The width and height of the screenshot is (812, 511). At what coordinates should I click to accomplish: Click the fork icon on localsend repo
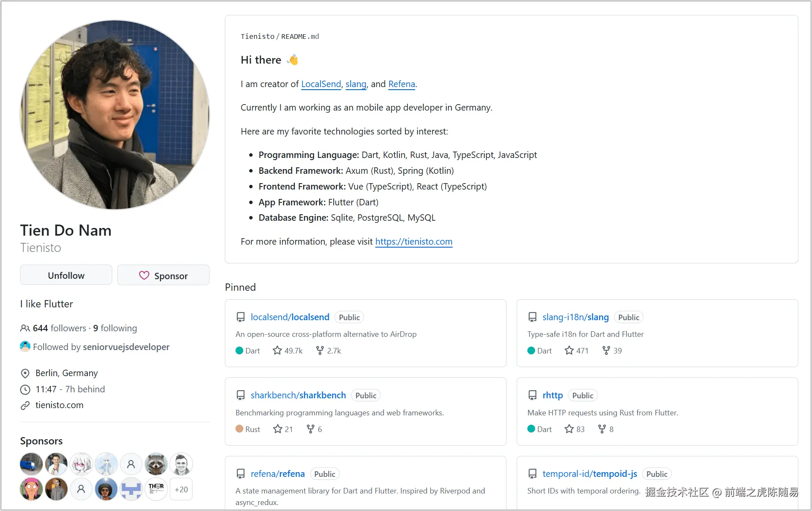click(x=320, y=350)
